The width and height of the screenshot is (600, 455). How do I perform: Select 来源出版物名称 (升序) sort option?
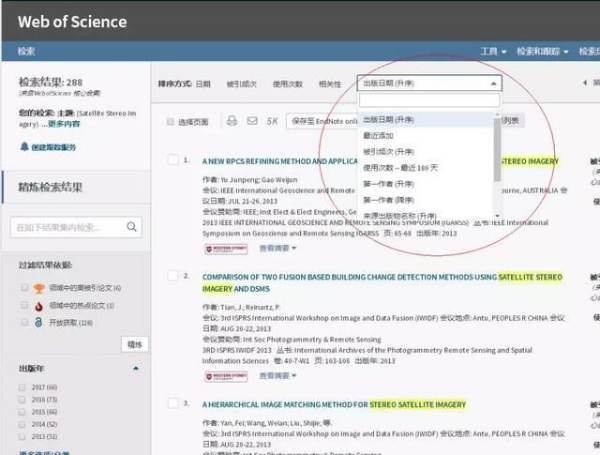(426, 215)
